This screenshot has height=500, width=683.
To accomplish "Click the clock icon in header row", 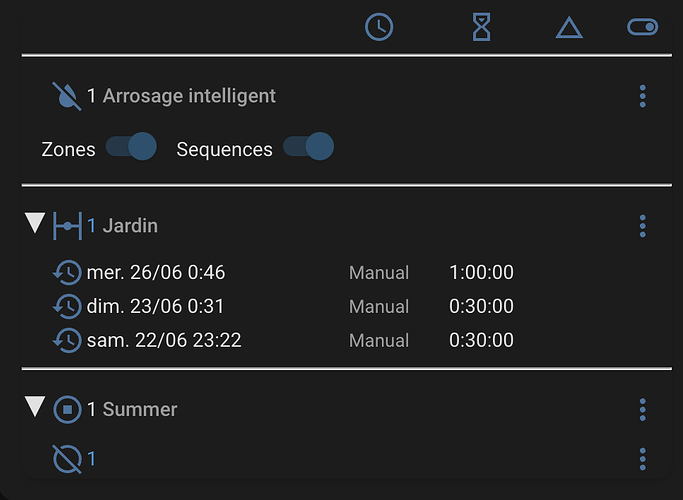I will click(379, 27).
